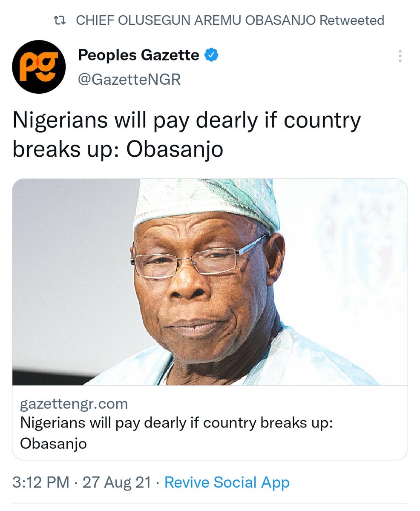Open the card headline 'Nigerians will pay dearly'
The image size is (420, 511).
(176, 424)
